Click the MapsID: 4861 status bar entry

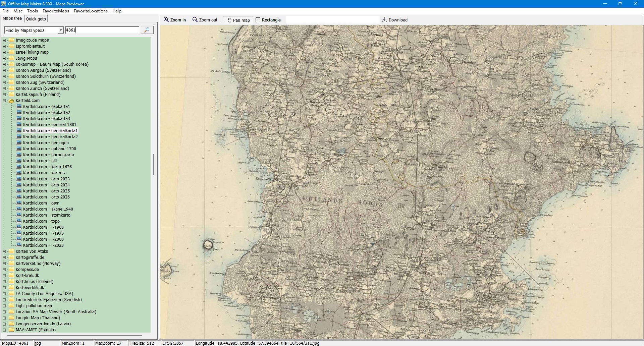click(x=15, y=343)
